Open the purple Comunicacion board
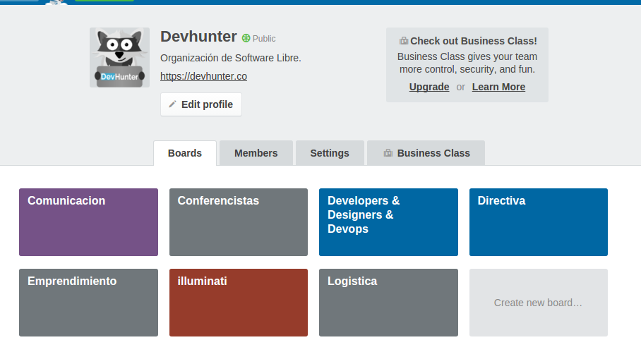The width and height of the screenshot is (641, 364). tap(89, 222)
